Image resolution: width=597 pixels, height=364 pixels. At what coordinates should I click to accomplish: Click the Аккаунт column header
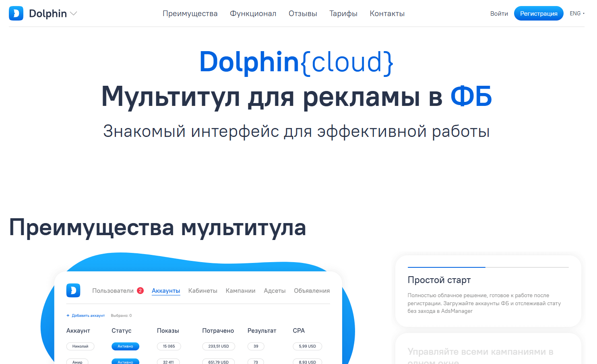pyautogui.click(x=78, y=331)
